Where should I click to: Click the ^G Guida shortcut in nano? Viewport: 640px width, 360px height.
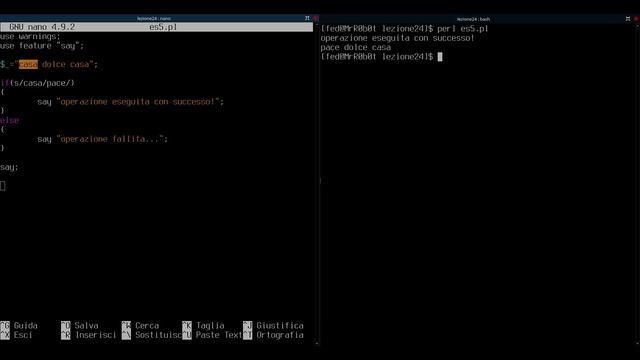(19, 325)
